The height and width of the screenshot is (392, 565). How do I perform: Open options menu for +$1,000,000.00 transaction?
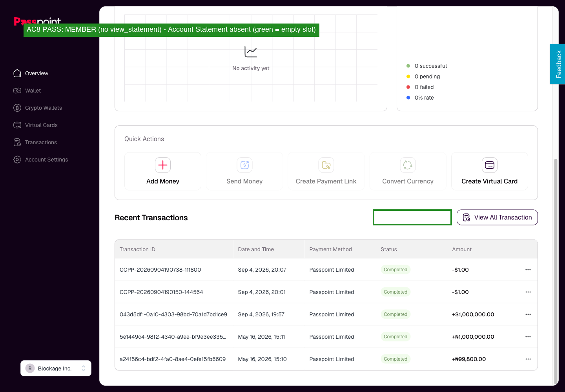tap(528, 314)
